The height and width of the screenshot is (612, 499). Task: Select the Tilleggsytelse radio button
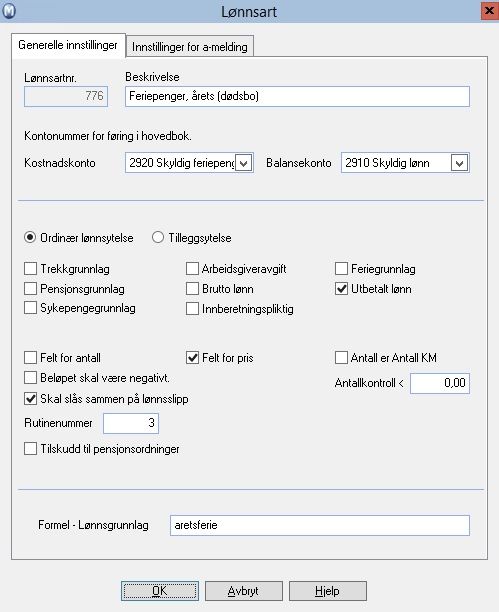(158, 237)
